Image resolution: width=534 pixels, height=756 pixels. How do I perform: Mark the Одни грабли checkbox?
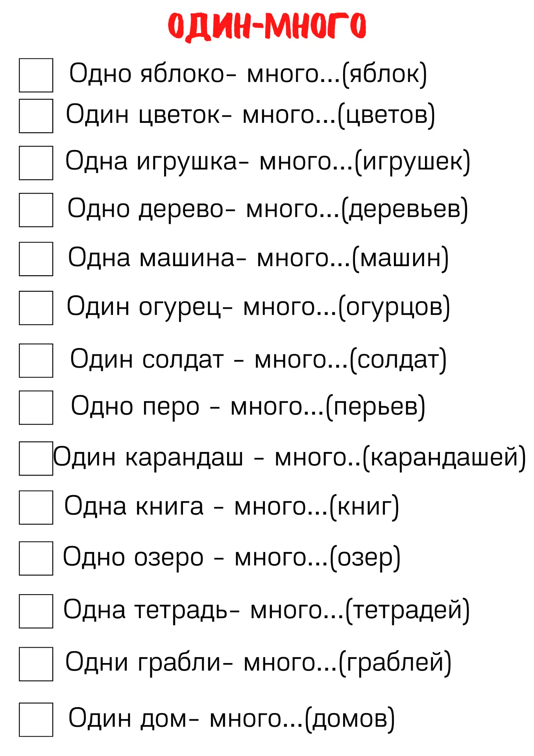pyautogui.click(x=36, y=664)
